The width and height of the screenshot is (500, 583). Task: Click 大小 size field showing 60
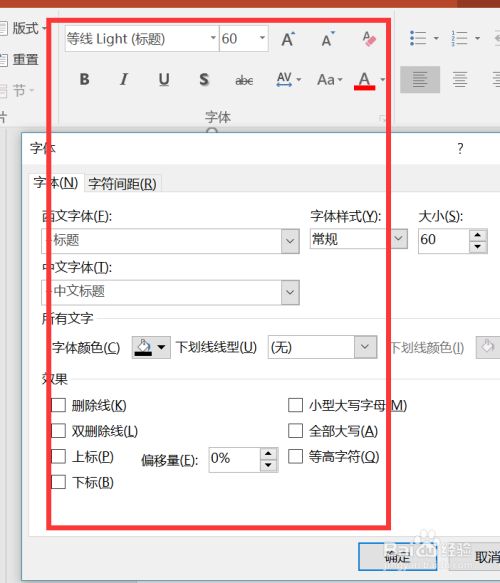443,241
